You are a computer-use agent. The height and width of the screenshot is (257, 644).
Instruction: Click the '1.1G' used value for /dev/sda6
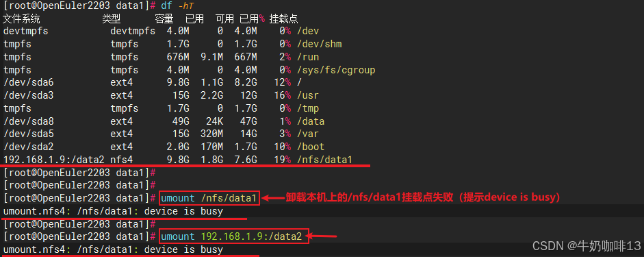(212, 83)
